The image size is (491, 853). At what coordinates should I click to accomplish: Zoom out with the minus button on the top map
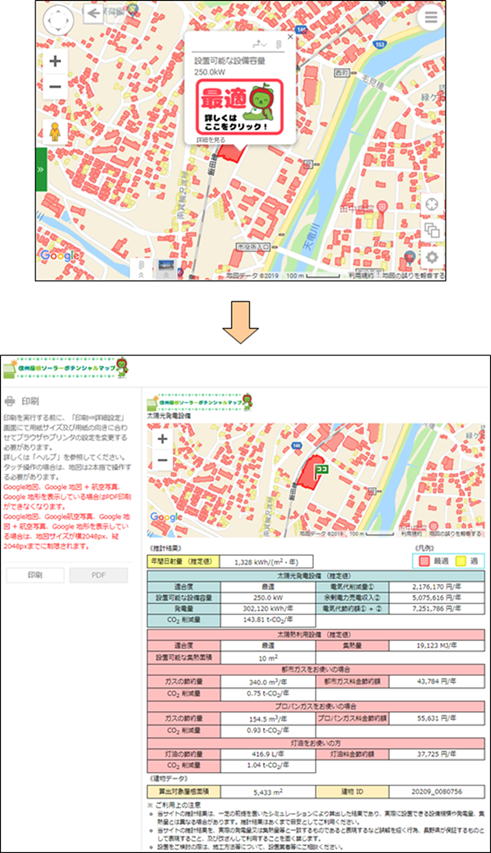pos(55,86)
